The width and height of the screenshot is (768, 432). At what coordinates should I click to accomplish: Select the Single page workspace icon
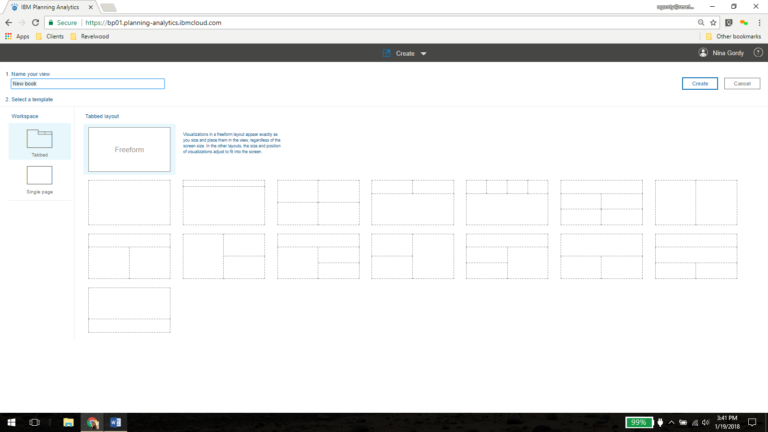pos(39,176)
